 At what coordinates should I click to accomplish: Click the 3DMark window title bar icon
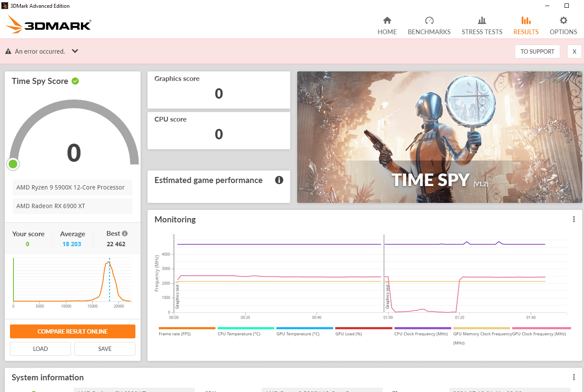pos(5,6)
